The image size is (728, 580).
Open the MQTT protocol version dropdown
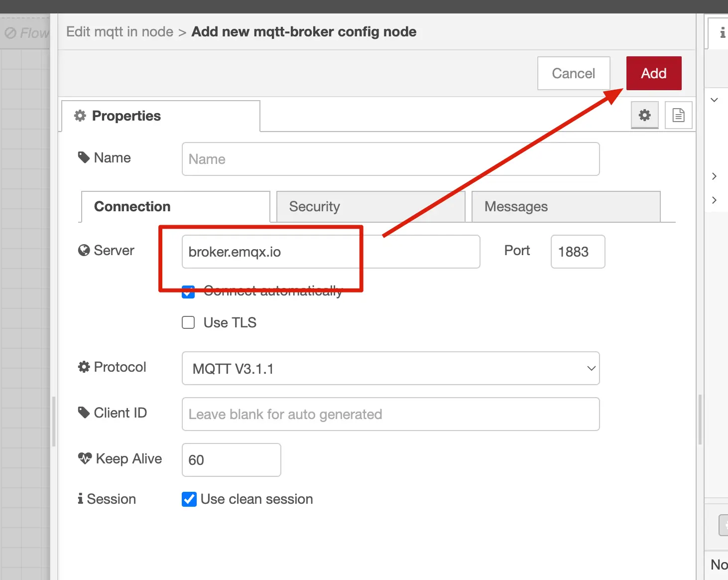[591, 368]
